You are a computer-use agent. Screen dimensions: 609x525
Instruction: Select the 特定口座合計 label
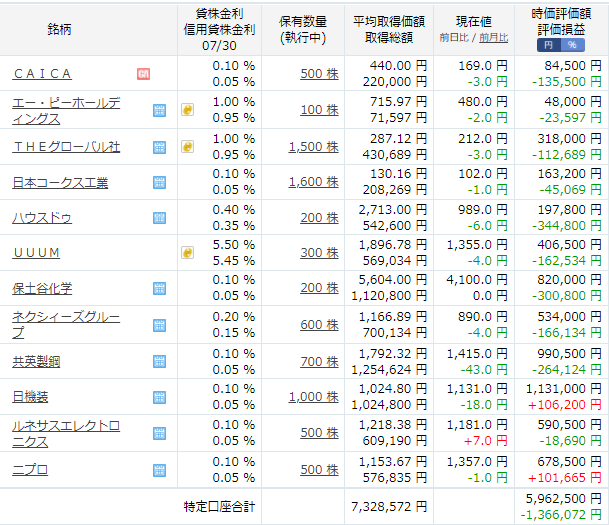point(219,507)
